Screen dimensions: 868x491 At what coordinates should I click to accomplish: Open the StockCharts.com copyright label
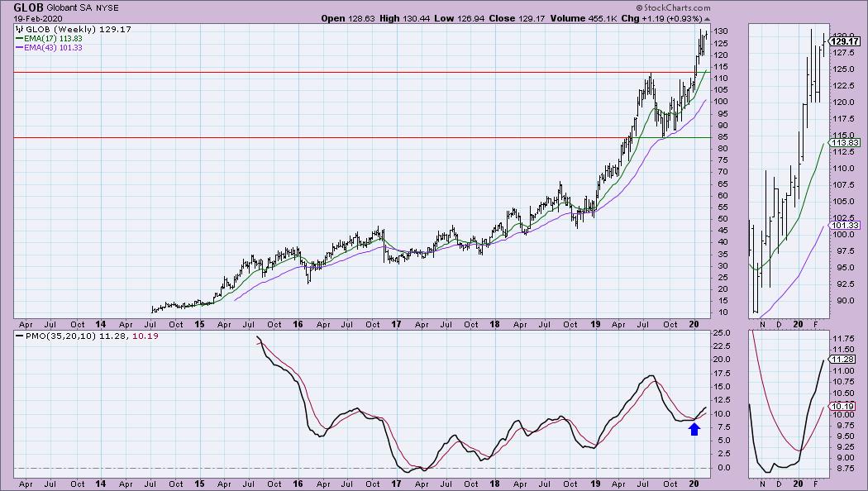(x=673, y=7)
